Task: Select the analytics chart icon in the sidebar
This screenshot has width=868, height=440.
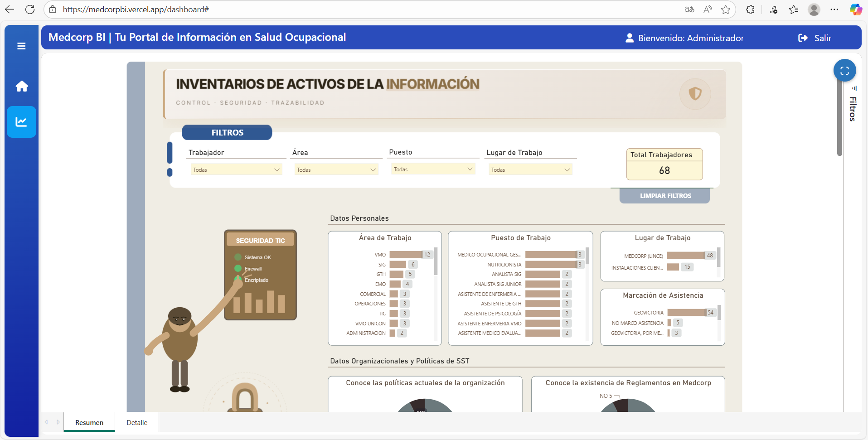Action: [21, 121]
